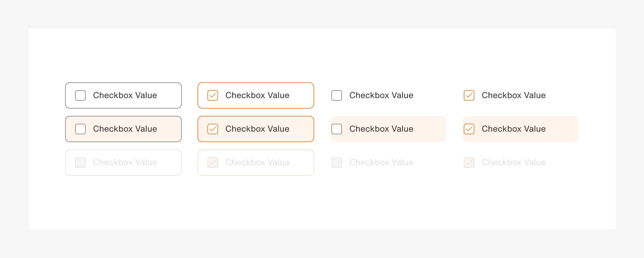Screen dimensions: 644x258
Task: Uncheck the orange checkbox on the peach borderless background
Action: [x=469, y=129]
